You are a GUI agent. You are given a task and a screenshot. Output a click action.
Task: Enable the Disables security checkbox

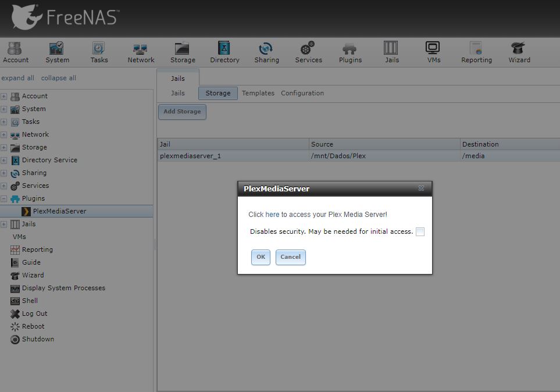coord(420,232)
